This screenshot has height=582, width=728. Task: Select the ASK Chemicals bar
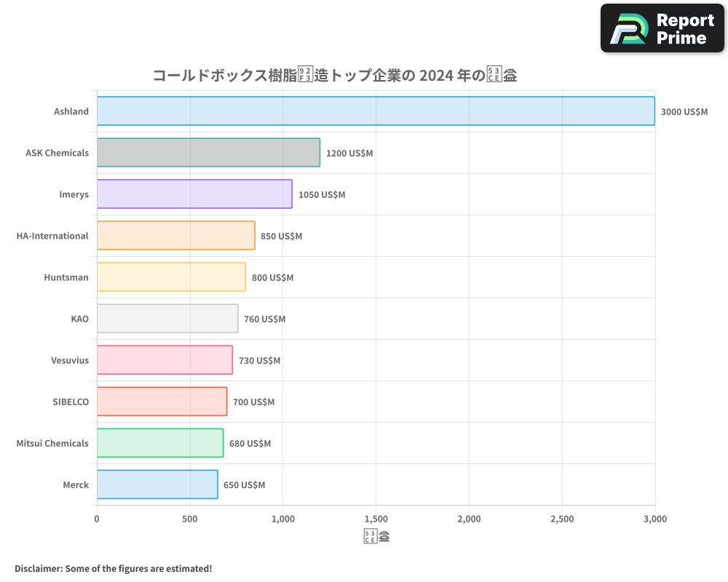[x=207, y=153]
